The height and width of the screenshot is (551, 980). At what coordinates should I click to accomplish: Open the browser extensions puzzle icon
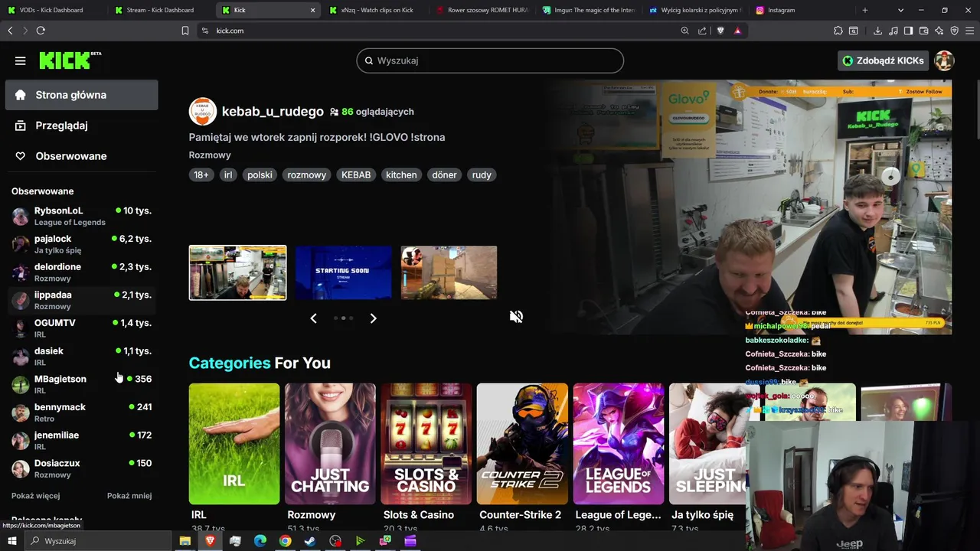tap(838, 31)
